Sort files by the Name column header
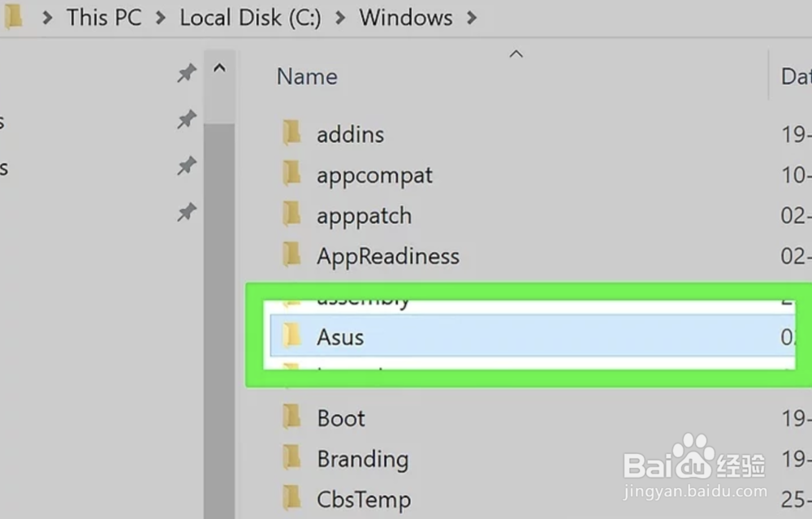 coord(307,76)
